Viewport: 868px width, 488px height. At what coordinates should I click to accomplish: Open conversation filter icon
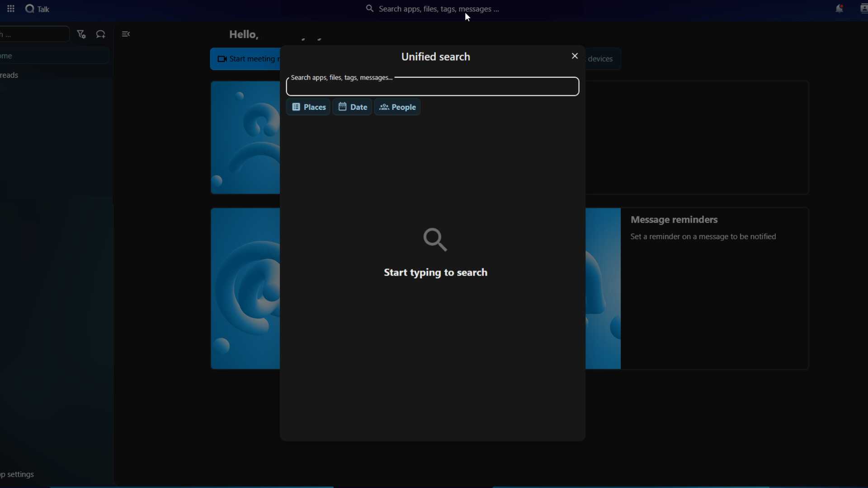(x=81, y=35)
